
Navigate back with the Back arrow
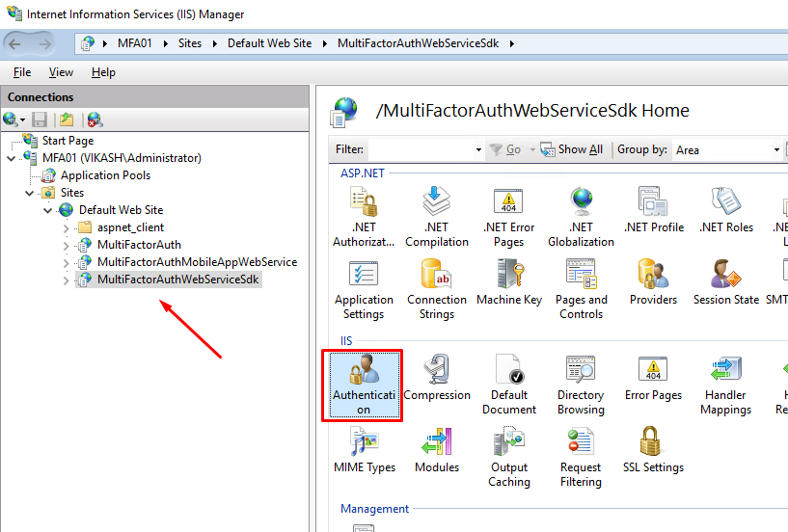(15, 44)
